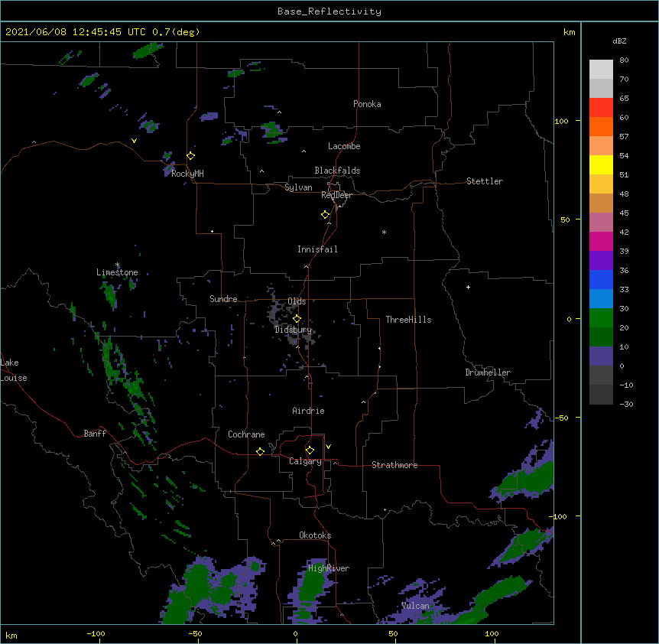Click the Lake Louise label
The width and height of the screenshot is (659, 644).
click(14, 370)
